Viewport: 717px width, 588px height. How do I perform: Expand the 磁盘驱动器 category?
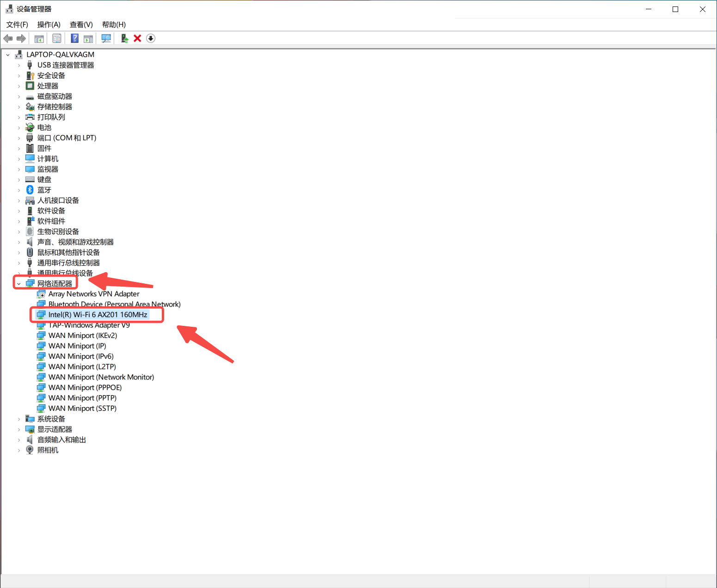point(19,97)
